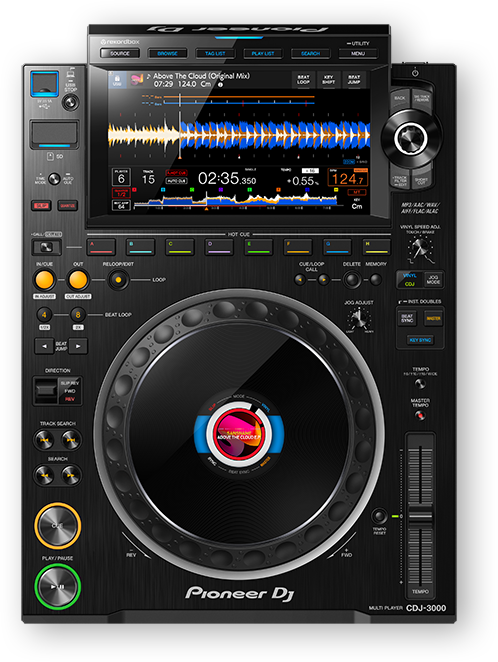Hit the green PLAY/PAUSE button
This screenshot has width=498, height=662.
57,587
